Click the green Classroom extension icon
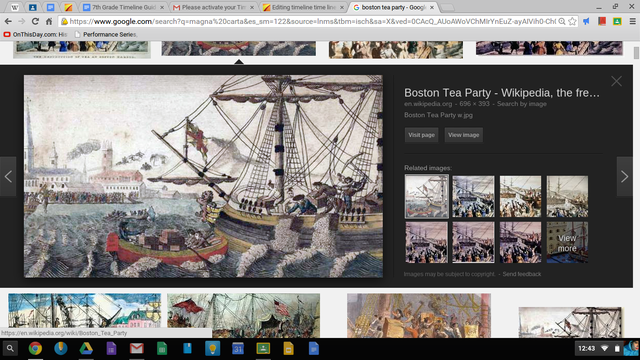640x360 pixels. point(617,21)
